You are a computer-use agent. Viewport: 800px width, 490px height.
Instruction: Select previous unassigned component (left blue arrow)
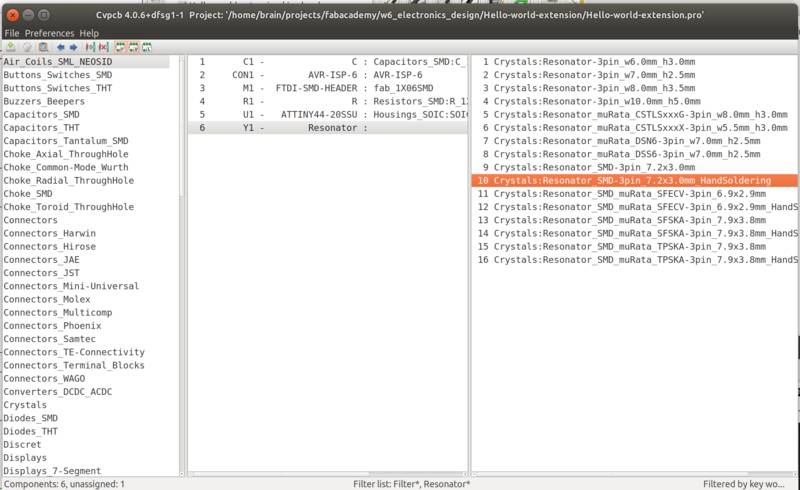(61, 47)
